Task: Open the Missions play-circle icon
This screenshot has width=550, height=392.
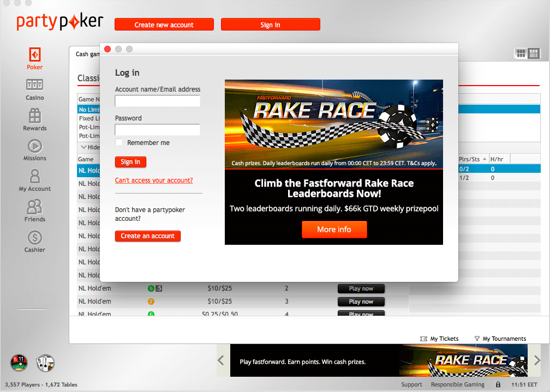Action: [x=35, y=146]
